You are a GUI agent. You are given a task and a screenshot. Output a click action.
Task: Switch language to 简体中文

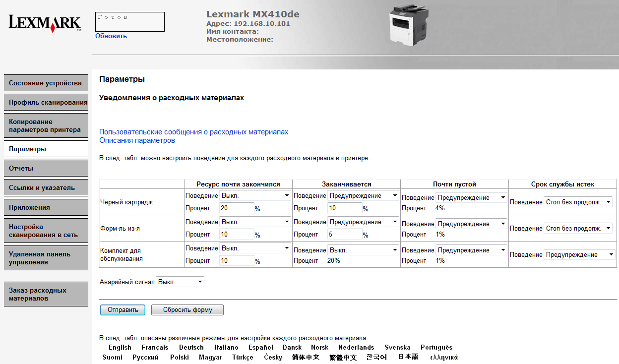pyautogui.click(x=306, y=357)
